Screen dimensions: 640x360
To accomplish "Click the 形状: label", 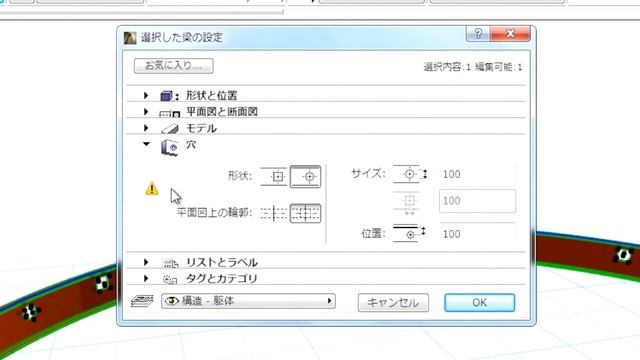I will [240, 176].
